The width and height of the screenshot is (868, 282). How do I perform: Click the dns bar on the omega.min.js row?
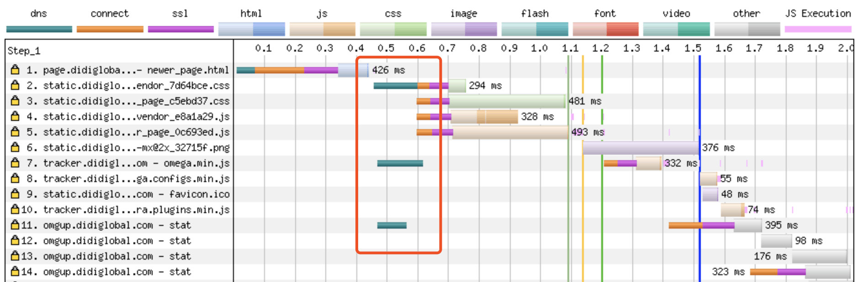tap(400, 163)
